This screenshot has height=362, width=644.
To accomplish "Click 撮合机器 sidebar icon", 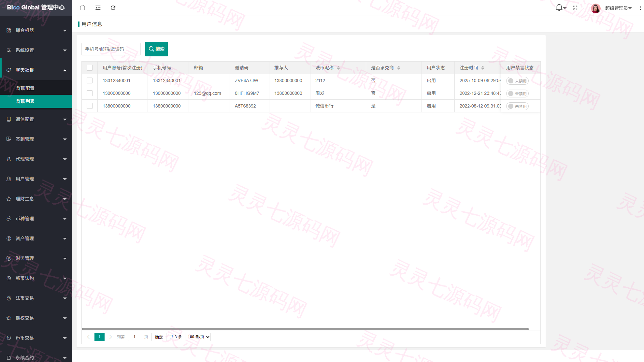I will pyautogui.click(x=9, y=30).
